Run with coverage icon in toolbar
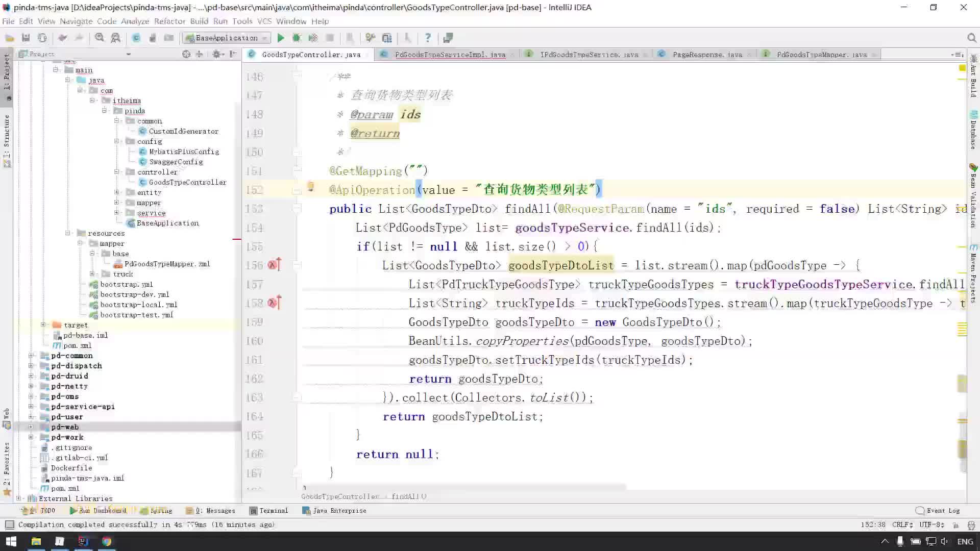Viewport: 980px width, 551px height. click(313, 38)
